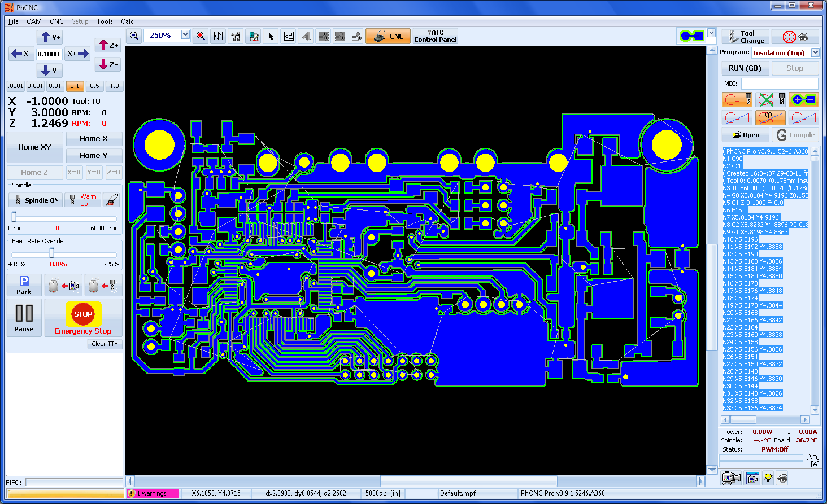Expand the Program dropdown showing Insulation (Top)
The image size is (827, 504).
(815, 52)
